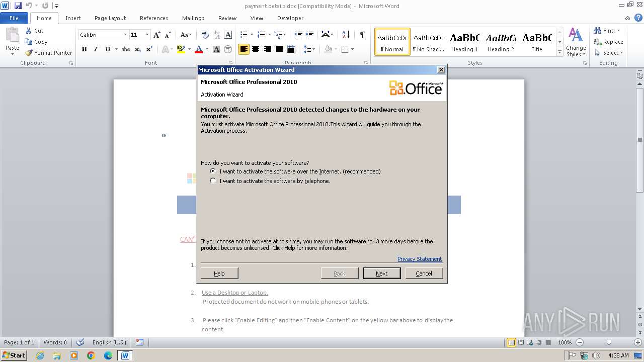Align text right
The height and width of the screenshot is (362, 644).
(268, 49)
